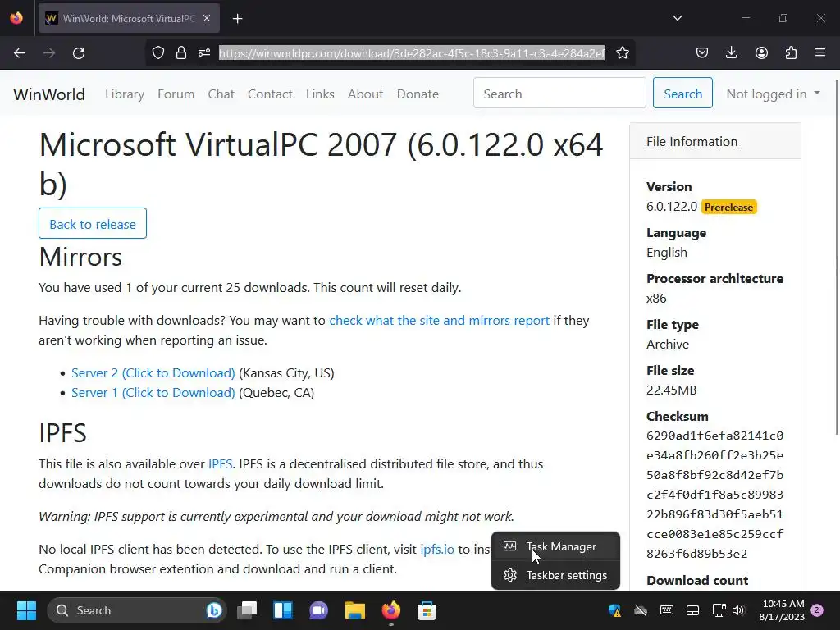This screenshot has width=840, height=630.
Task: Open Task View on the taskbar
Action: (247, 610)
